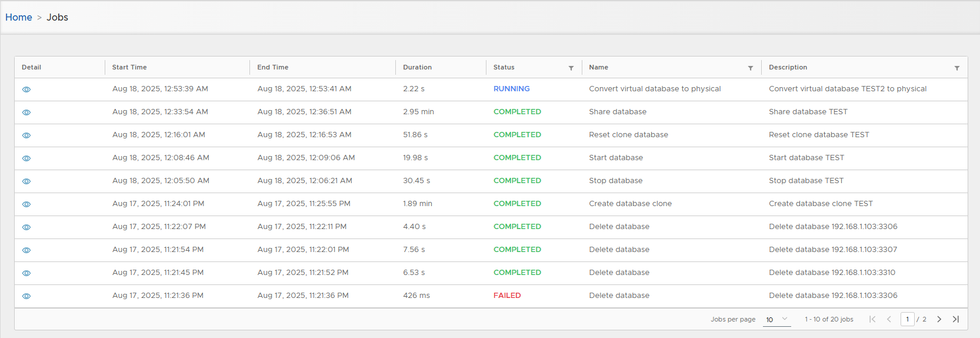Open details for Share database job

[26, 112]
